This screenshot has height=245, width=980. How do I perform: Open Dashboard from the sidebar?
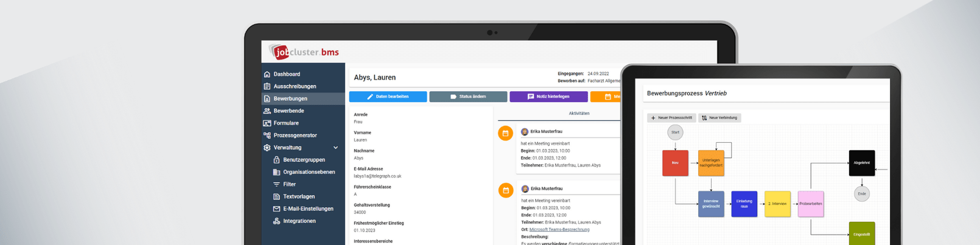(x=287, y=74)
